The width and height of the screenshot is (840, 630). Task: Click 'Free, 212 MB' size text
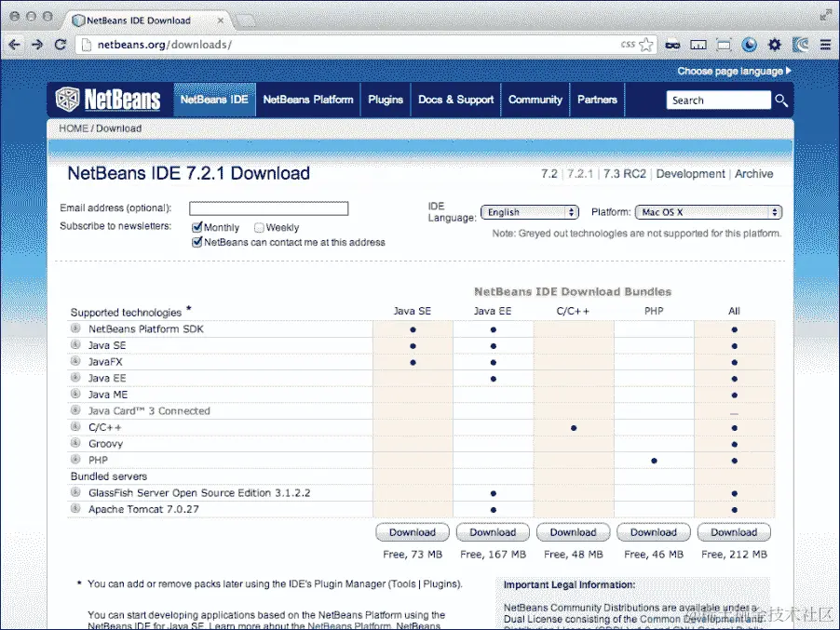pos(734,555)
